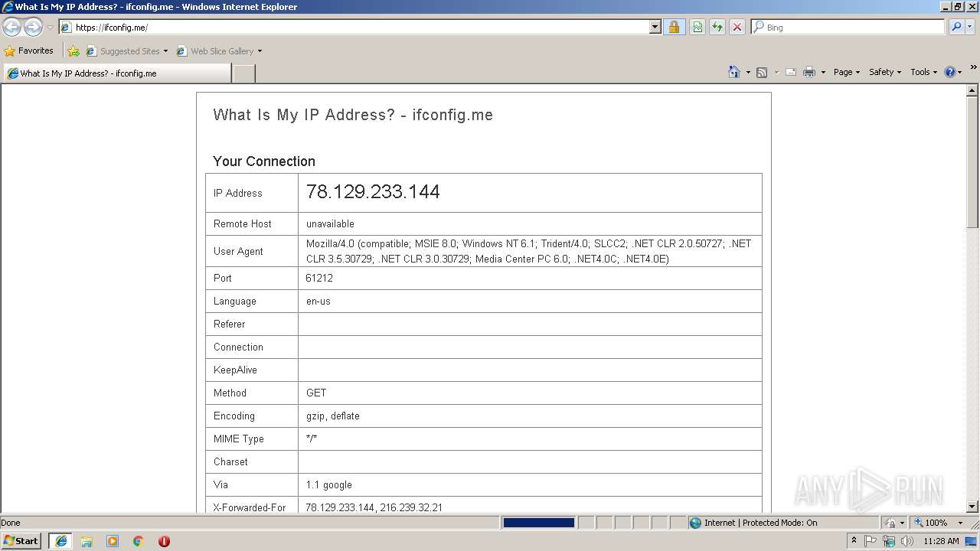Click the User Agent row label

(x=238, y=251)
